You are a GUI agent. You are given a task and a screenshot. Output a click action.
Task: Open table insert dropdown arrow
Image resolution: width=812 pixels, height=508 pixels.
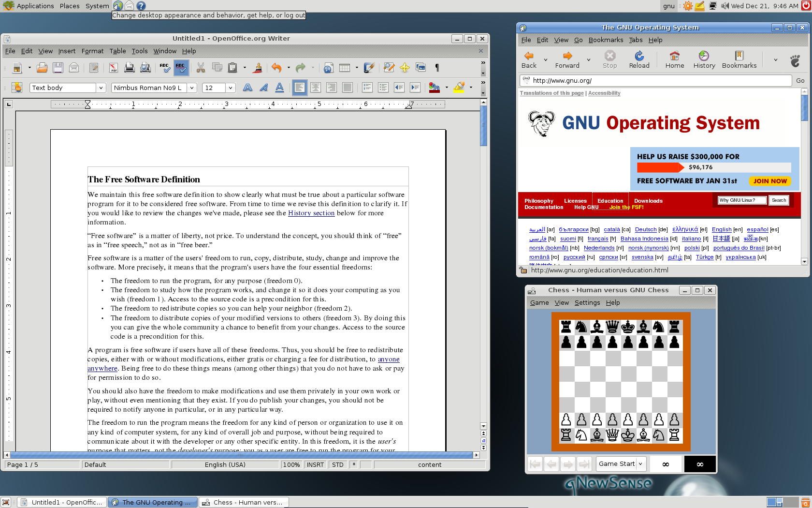pos(357,68)
